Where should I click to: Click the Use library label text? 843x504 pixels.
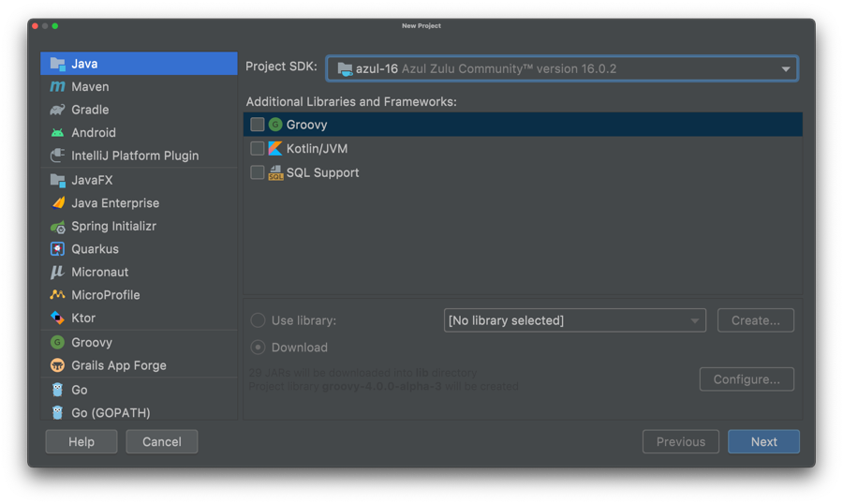(x=303, y=320)
